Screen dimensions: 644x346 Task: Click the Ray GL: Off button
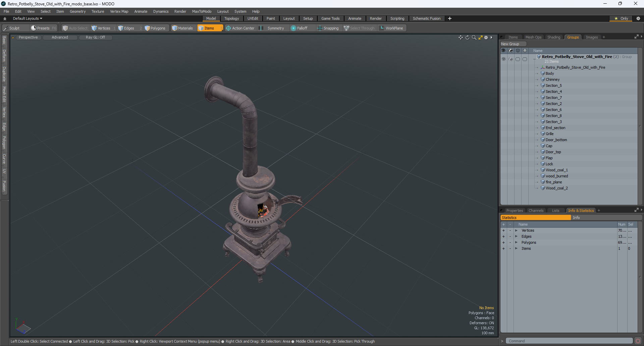click(95, 38)
